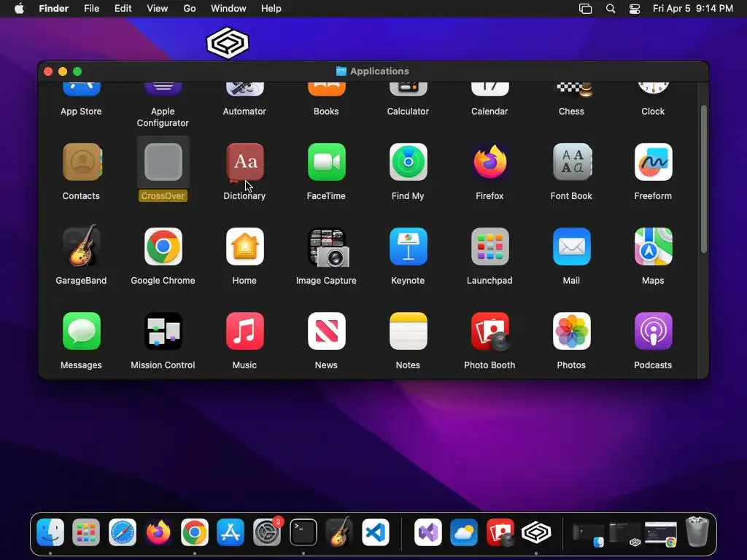Open the File menu

point(91,9)
